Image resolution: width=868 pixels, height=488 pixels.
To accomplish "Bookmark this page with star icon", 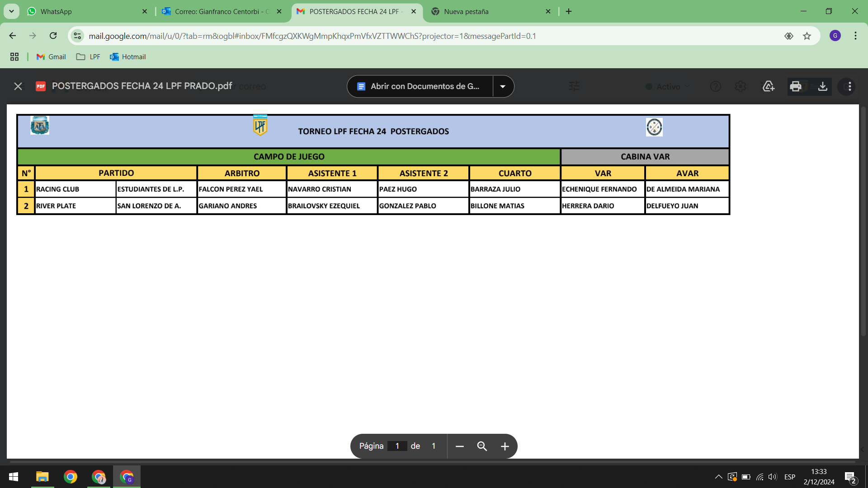I will click(807, 36).
